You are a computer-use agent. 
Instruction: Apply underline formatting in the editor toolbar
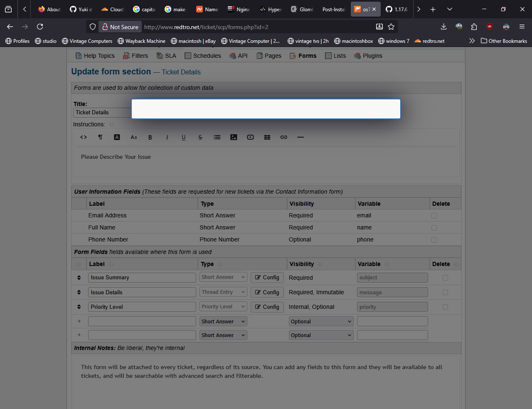point(183,138)
